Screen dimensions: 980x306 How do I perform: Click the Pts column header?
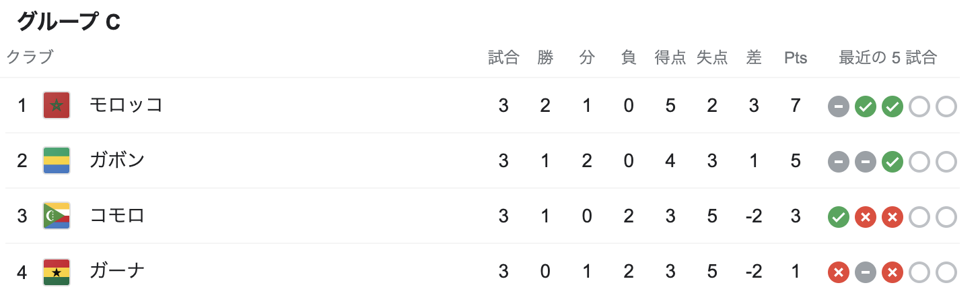click(796, 58)
